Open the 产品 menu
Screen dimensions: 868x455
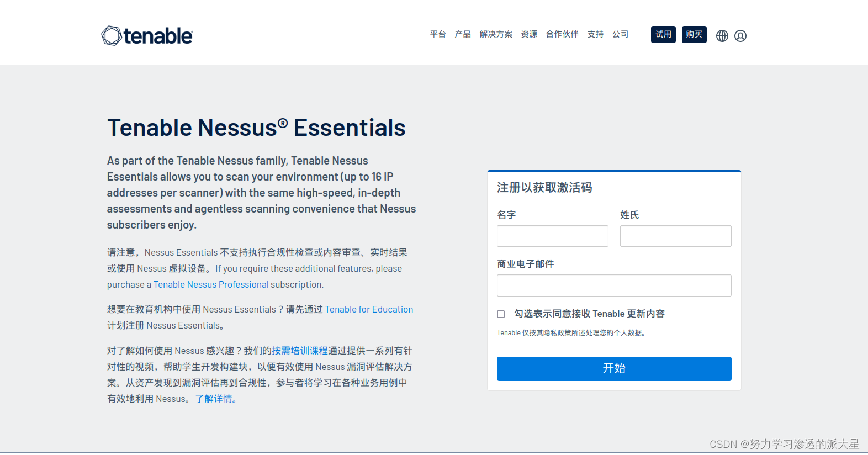coord(463,34)
